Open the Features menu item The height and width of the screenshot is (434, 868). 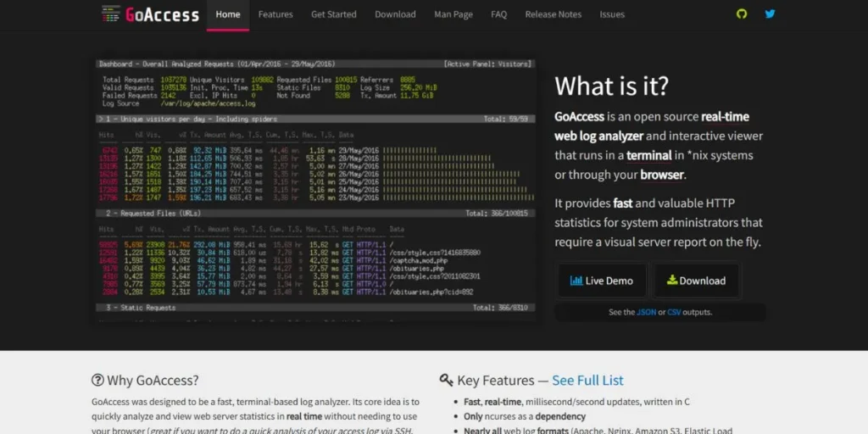[x=275, y=14]
